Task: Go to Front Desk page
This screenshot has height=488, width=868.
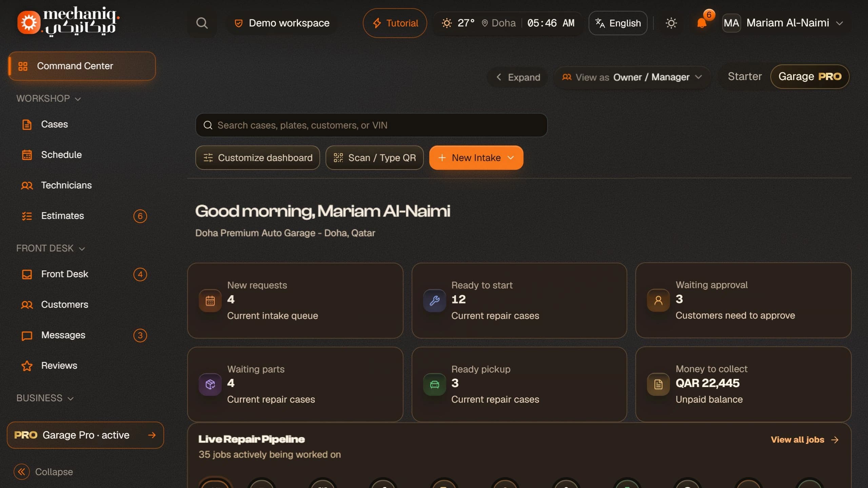Action: [81, 274]
